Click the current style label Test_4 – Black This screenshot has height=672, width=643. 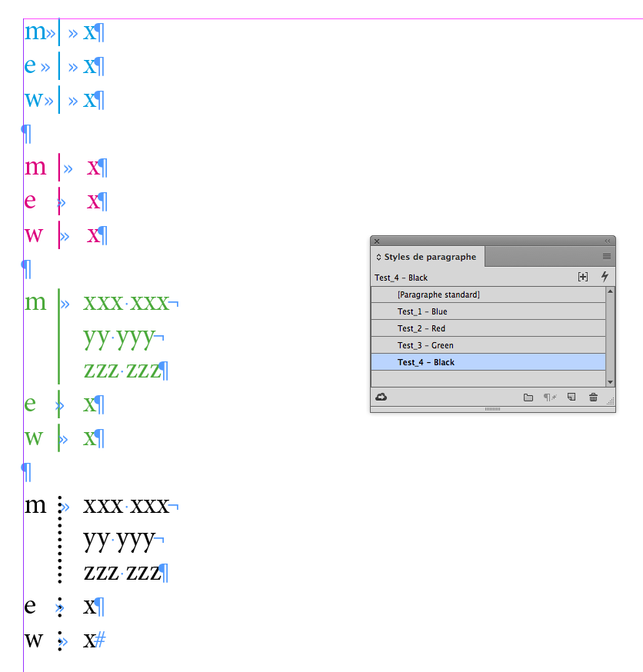(401, 278)
